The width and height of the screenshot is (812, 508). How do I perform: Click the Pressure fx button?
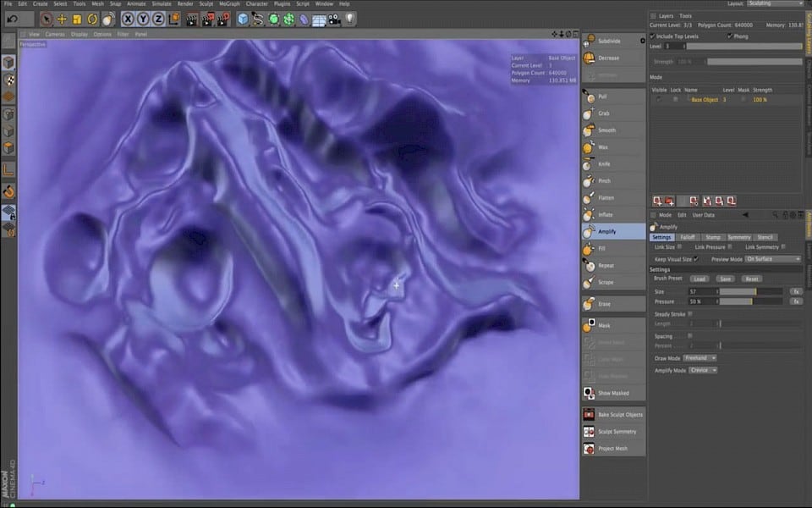796,301
